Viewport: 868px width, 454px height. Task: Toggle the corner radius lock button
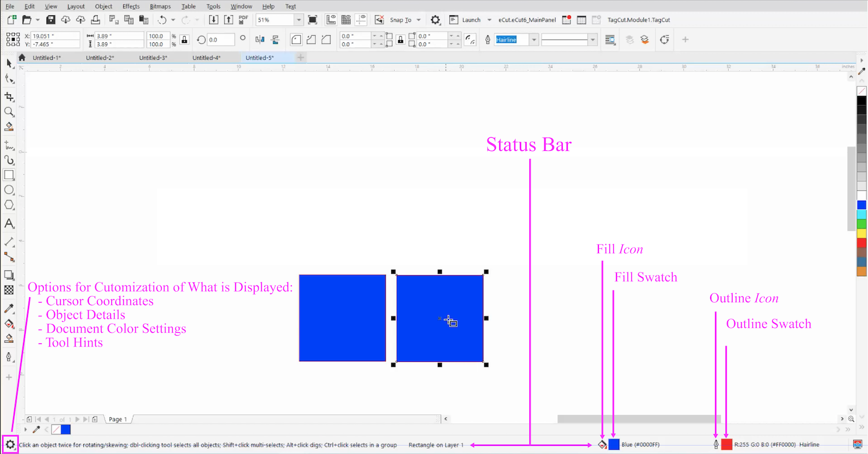click(401, 39)
